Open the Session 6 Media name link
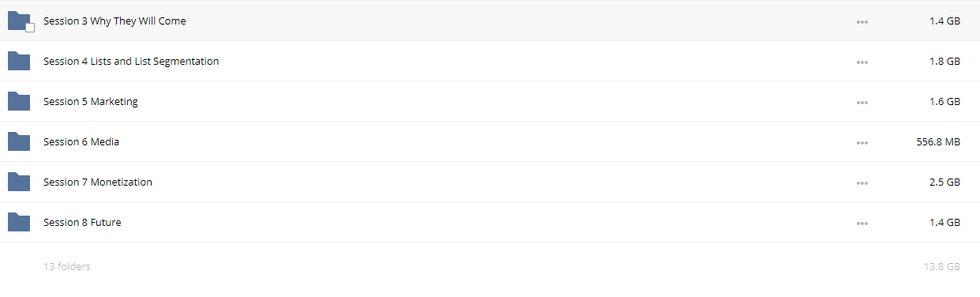980x297 pixels. pyautogui.click(x=81, y=142)
